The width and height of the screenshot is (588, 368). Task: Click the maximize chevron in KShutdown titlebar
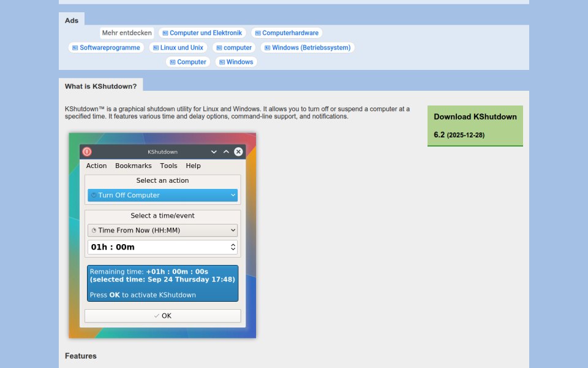[226, 151]
